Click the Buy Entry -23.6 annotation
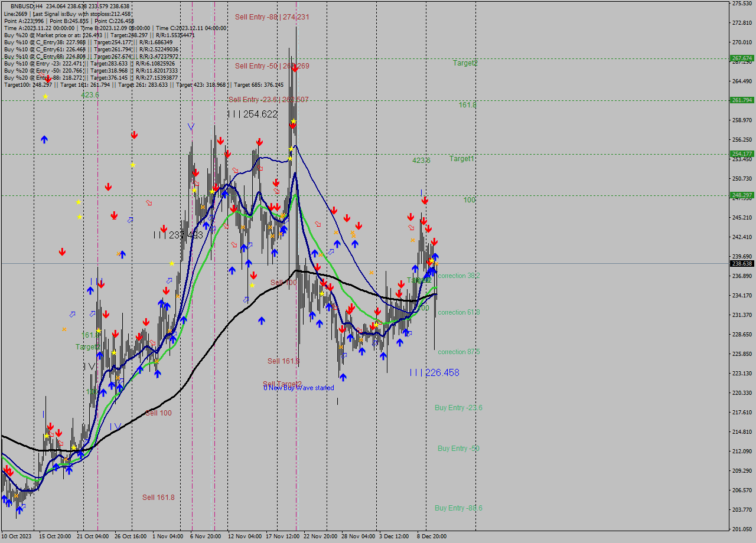 coord(458,408)
